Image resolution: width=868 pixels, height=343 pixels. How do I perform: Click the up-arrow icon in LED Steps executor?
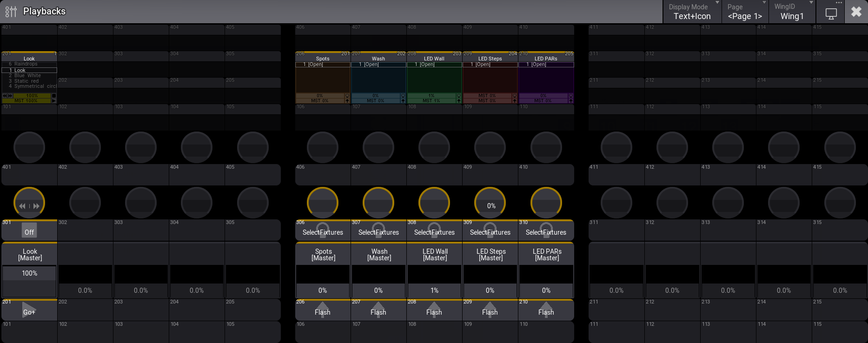pos(514,100)
